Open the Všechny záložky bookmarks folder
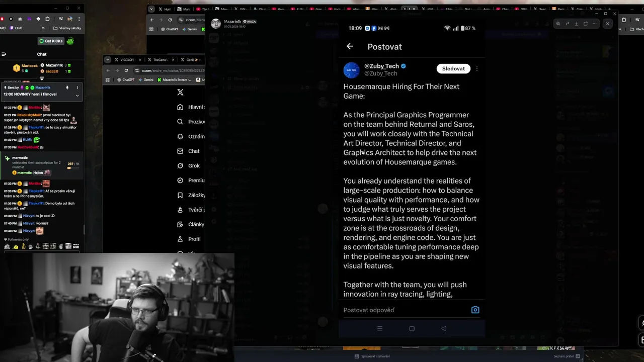 (x=66, y=28)
